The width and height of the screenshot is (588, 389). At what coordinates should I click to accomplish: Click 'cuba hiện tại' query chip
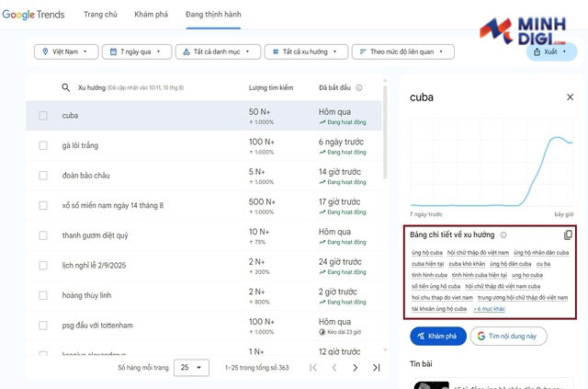tap(427, 264)
